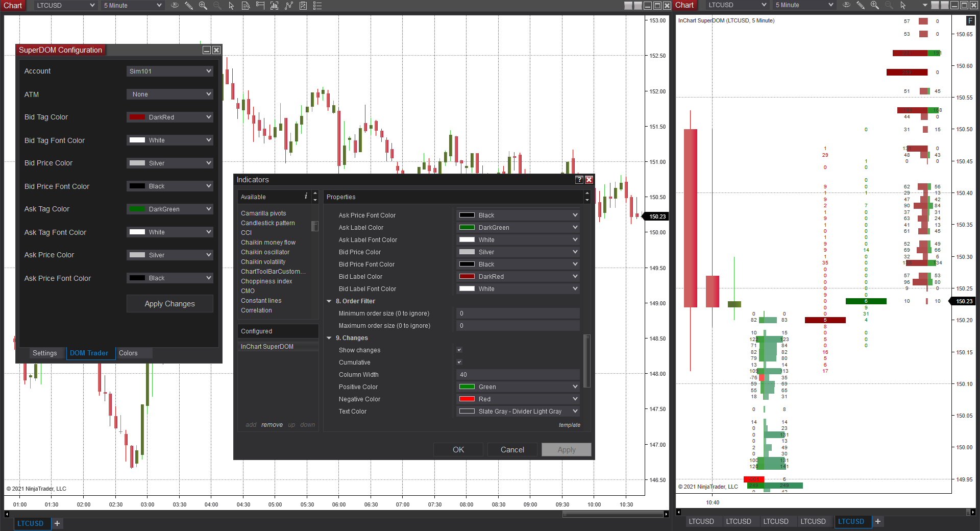The width and height of the screenshot is (980, 531).
Task: Open toolbar overflow arrow in right chart
Action: [x=925, y=5]
